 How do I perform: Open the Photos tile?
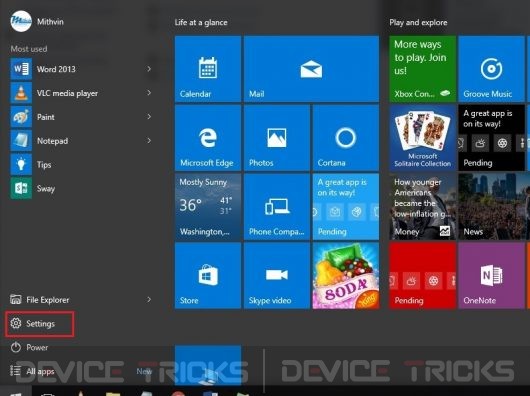[x=277, y=138]
